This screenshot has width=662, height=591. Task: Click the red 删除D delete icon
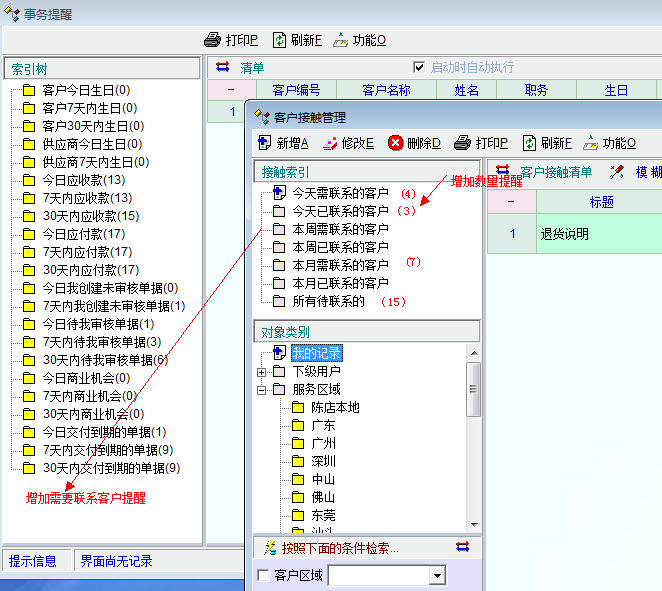(396, 143)
